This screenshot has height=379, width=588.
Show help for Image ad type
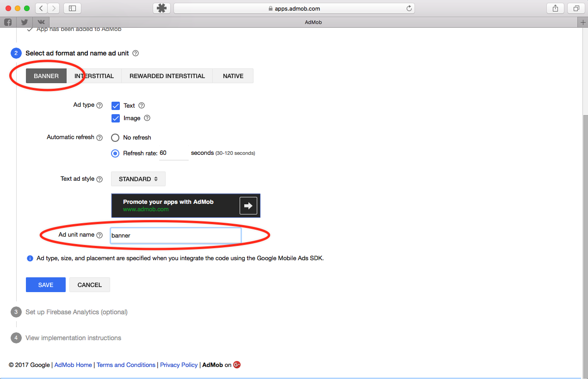click(x=147, y=118)
